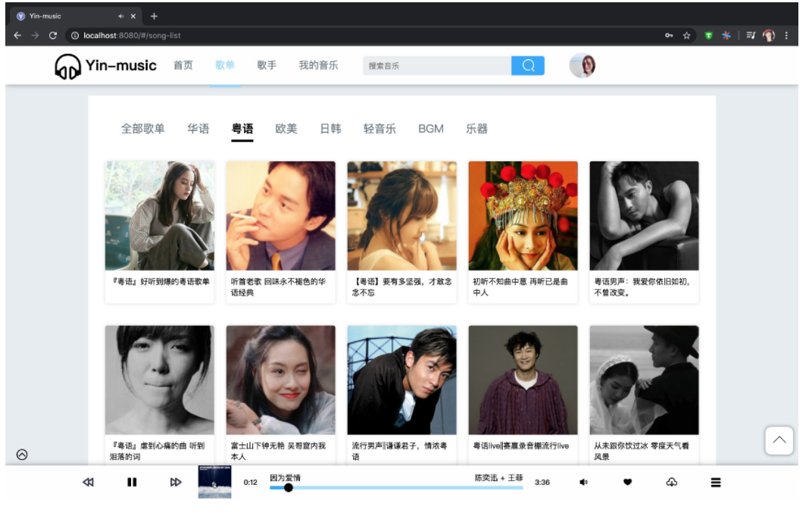
Task: Open the Chrome three-dot menu
Action: (786, 35)
